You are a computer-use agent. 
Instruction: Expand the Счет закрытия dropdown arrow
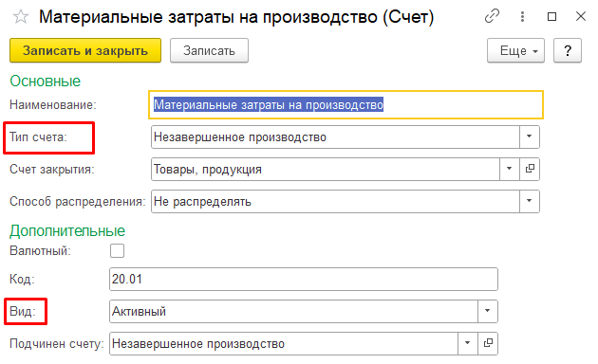509,169
